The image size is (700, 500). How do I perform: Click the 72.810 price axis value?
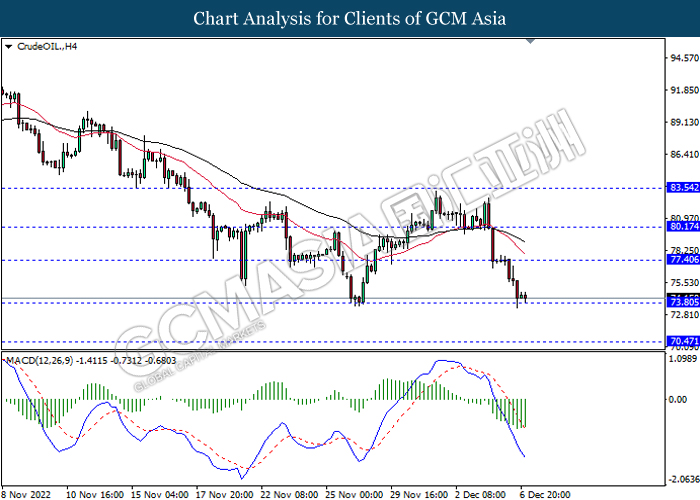tap(684, 315)
